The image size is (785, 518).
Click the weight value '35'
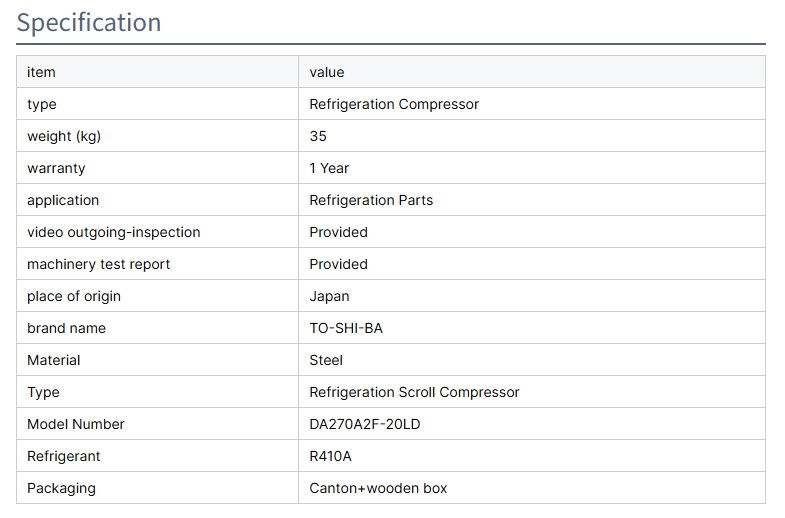tap(318, 136)
